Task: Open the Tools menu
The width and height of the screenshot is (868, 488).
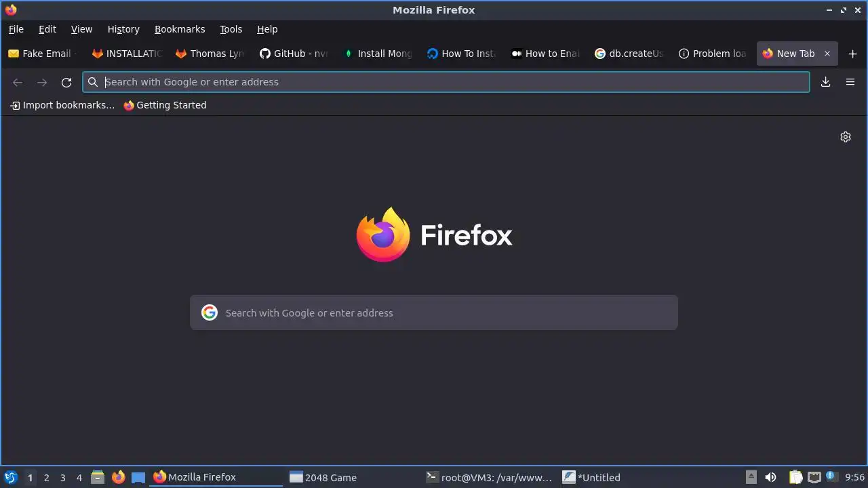Action: [x=231, y=29]
